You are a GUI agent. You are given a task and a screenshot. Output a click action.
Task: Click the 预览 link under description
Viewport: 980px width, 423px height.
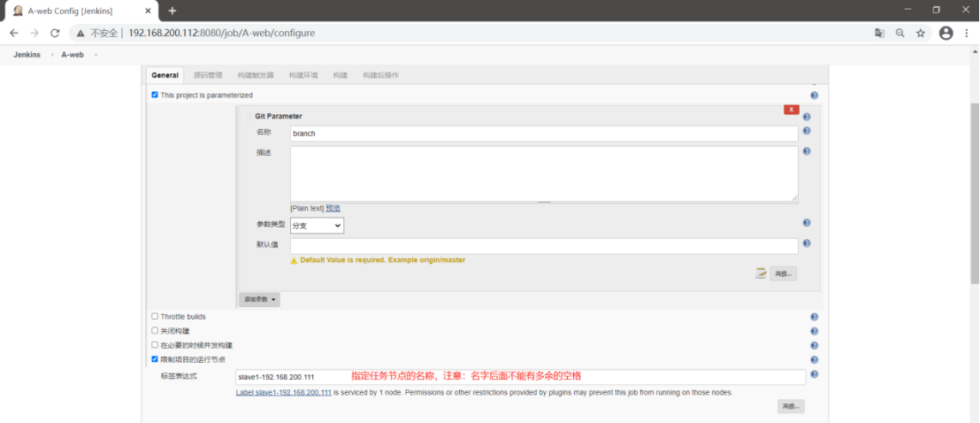pos(333,208)
